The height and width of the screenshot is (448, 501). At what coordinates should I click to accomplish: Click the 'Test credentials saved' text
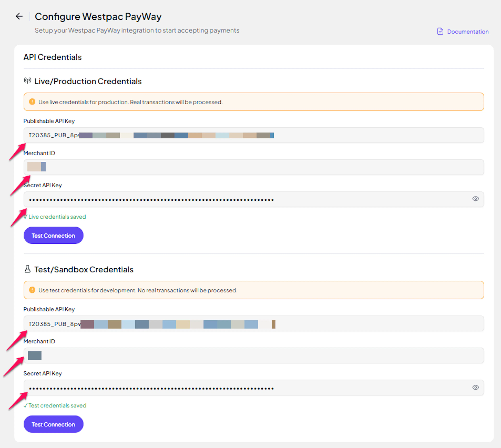55,405
